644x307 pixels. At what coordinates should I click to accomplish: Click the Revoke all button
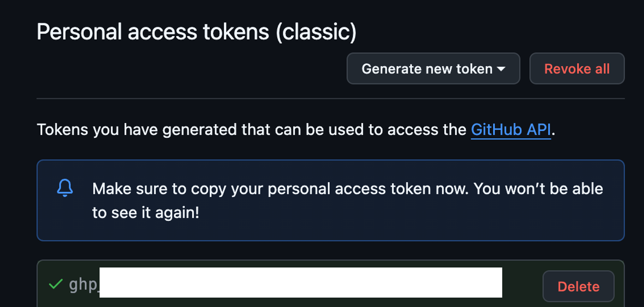tap(577, 68)
